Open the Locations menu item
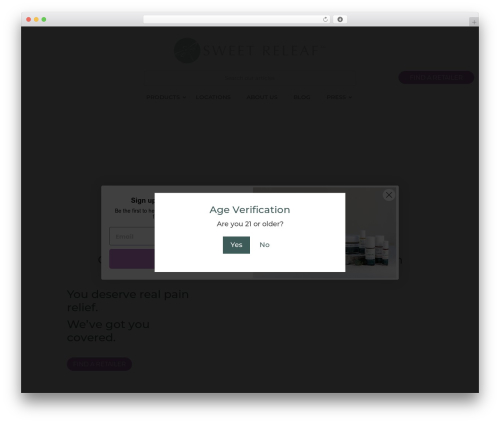Image resolution: width=500 pixels, height=423 pixels. tap(213, 97)
